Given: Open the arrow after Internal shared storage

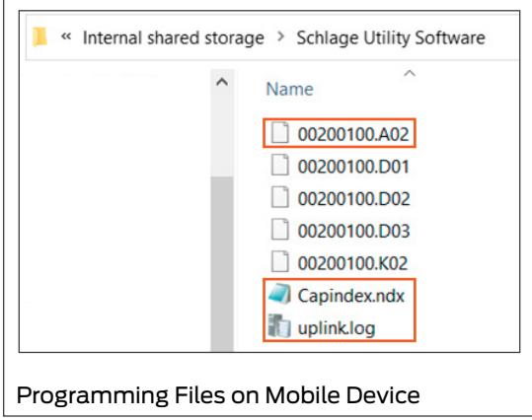Looking at the screenshot, I should click(x=280, y=36).
